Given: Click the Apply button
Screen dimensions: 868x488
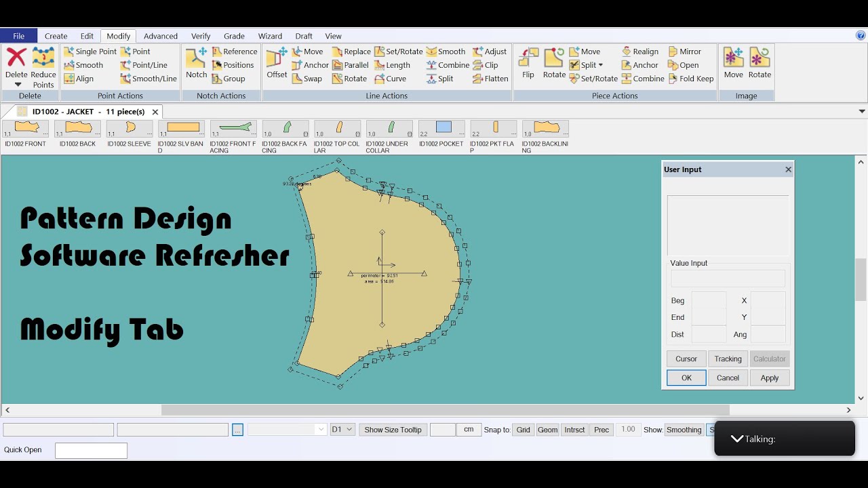Looking at the screenshot, I should (770, 378).
